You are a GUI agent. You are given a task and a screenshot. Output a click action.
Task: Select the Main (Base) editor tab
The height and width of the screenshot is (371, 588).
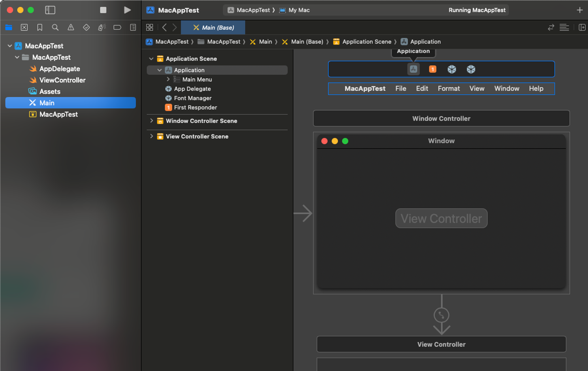213,28
